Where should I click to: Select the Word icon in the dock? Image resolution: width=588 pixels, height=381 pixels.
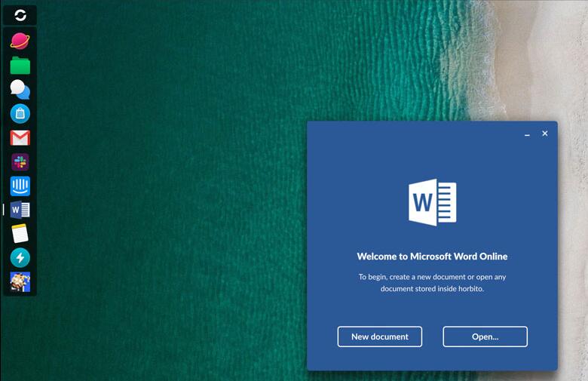pyautogui.click(x=20, y=210)
